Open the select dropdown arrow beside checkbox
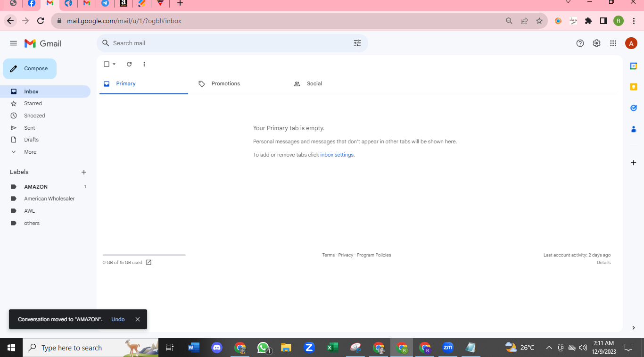 [x=114, y=64]
